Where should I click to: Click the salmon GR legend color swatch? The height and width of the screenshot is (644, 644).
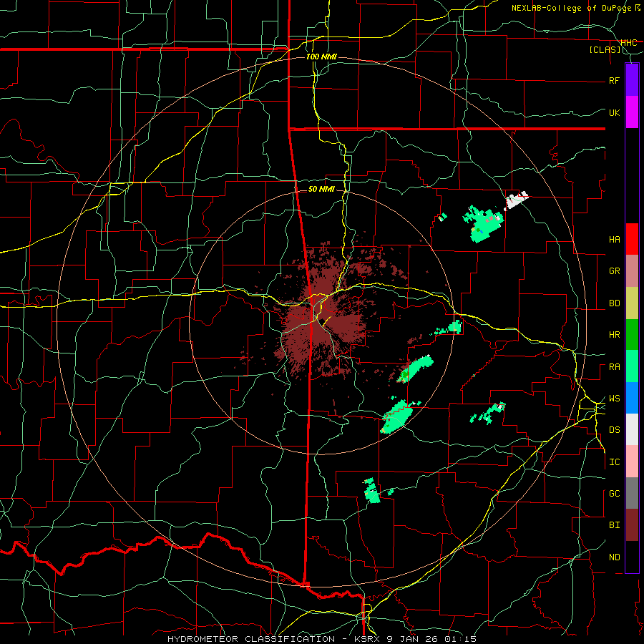point(632,271)
